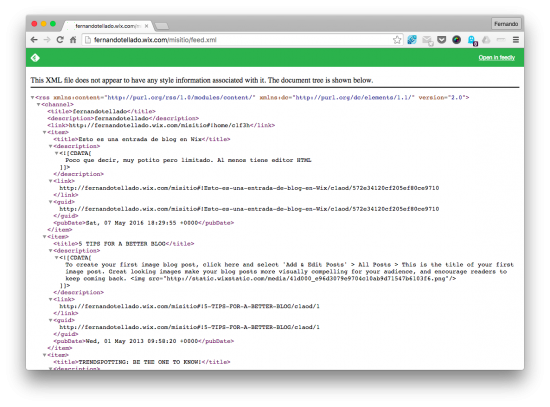This screenshot has width=550, height=407.
Task: Click the XML no style information notice
Action: click(202, 80)
